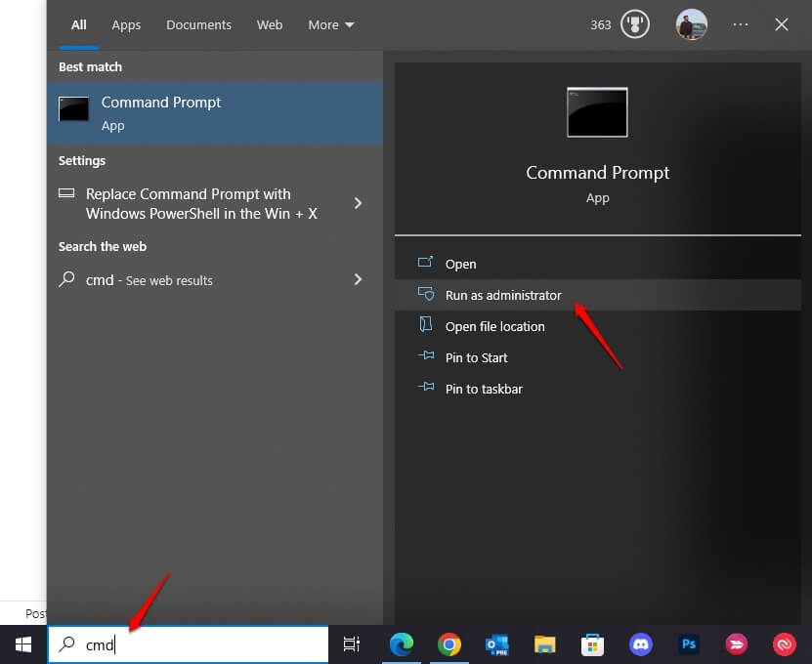Open Google Chrome in the taskbar
Viewport: 812px width, 664px height.
449,644
